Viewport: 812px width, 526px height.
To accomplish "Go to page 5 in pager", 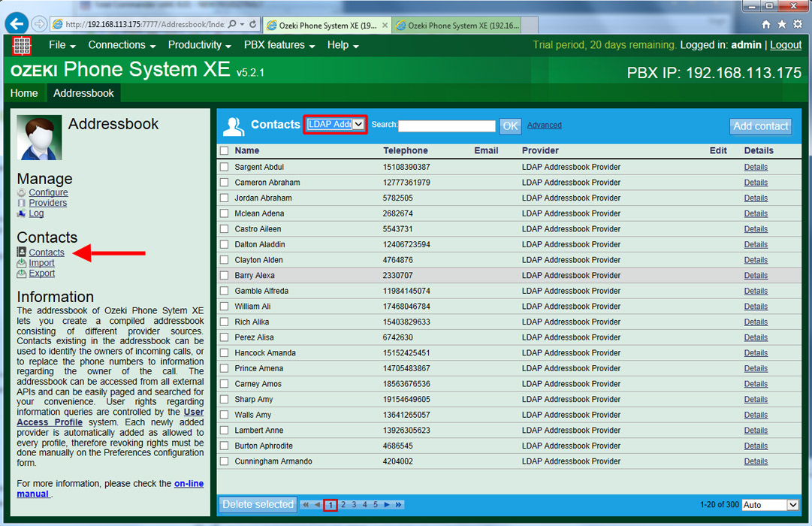I will [x=376, y=505].
